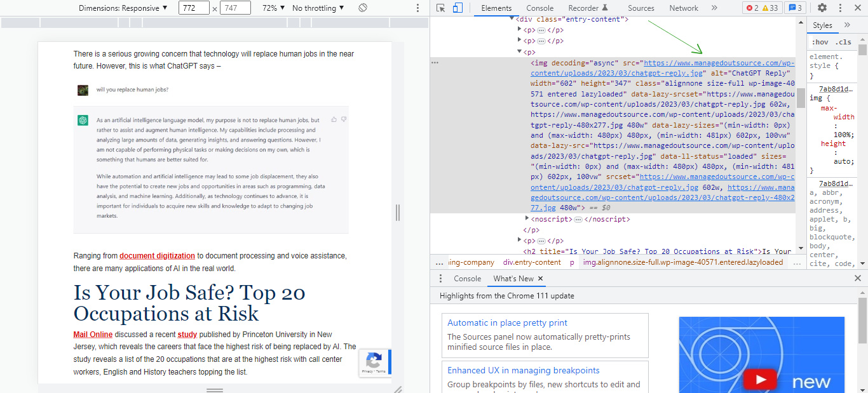This screenshot has width=868, height=393.
Task: Open the 72% zoom dropdown
Action: coord(273,8)
